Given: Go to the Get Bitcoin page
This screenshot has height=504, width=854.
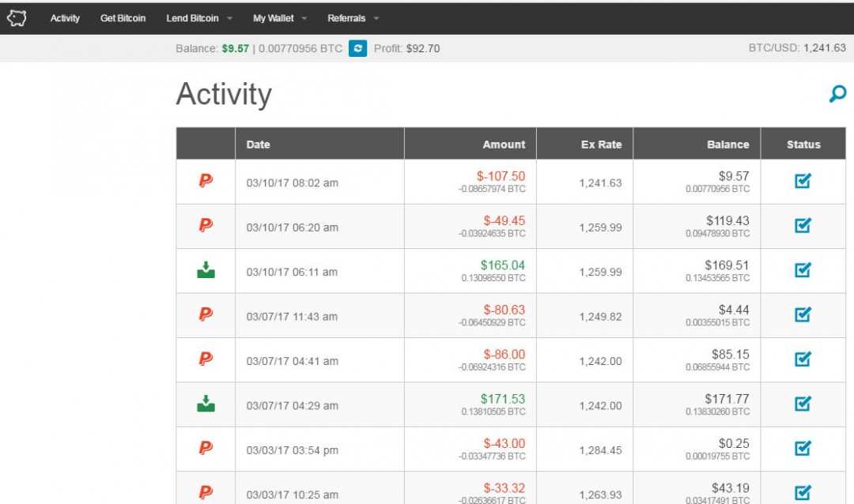Looking at the screenshot, I should pyautogui.click(x=123, y=18).
